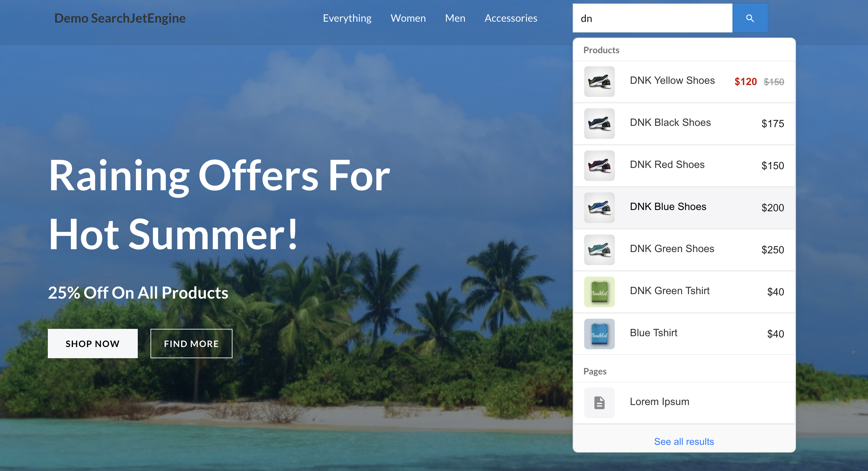Image resolution: width=868 pixels, height=471 pixels.
Task: Click the DNK Blue Shoes thumbnail image
Action: pyautogui.click(x=599, y=208)
